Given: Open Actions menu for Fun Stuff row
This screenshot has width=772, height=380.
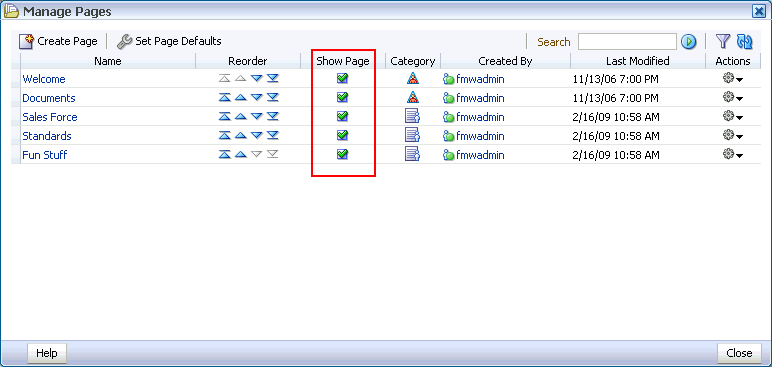Looking at the screenshot, I should (x=733, y=155).
